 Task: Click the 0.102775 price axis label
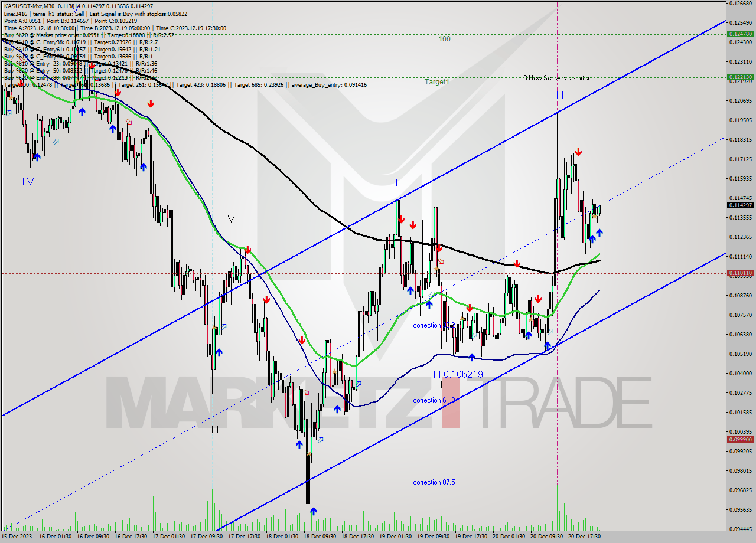click(x=741, y=392)
